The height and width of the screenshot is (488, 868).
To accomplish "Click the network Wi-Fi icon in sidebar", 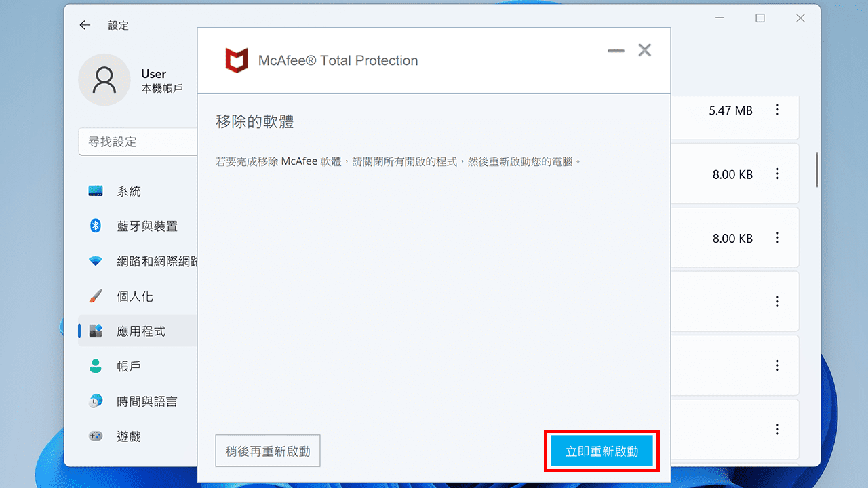I will 96,261.
